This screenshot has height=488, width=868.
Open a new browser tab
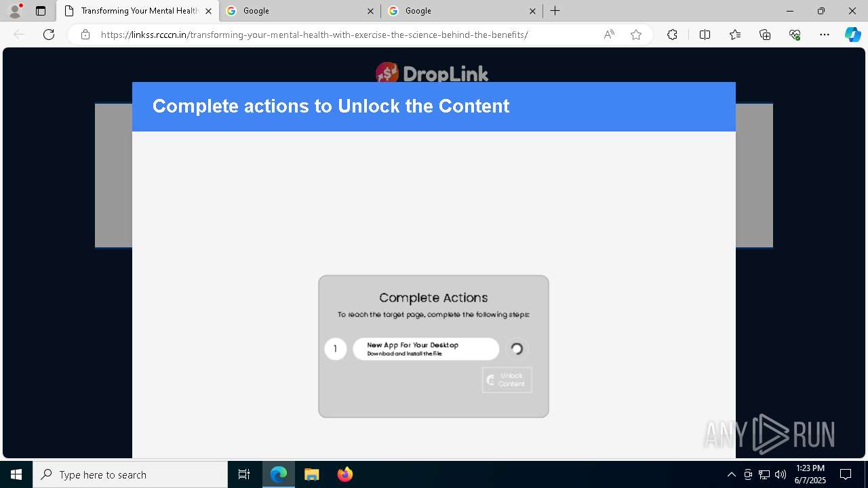pos(555,11)
